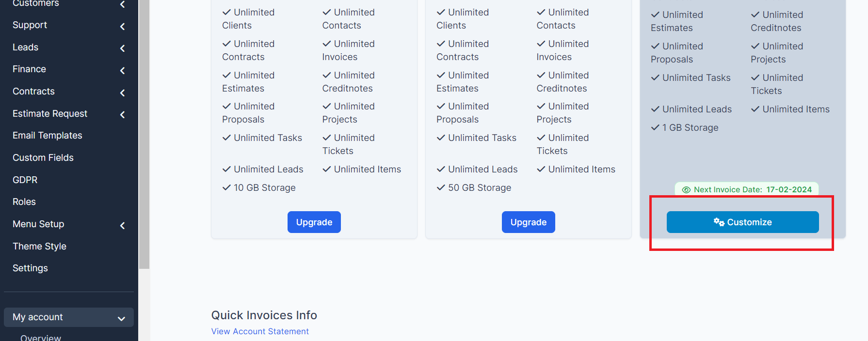Open Custom Fields menu item
Screen dimensions: 868x341
(x=43, y=158)
